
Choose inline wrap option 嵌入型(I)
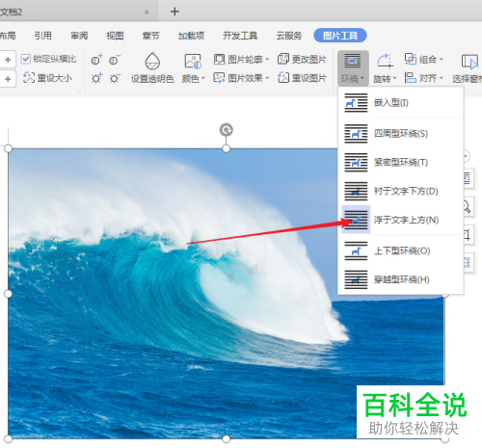click(400, 103)
